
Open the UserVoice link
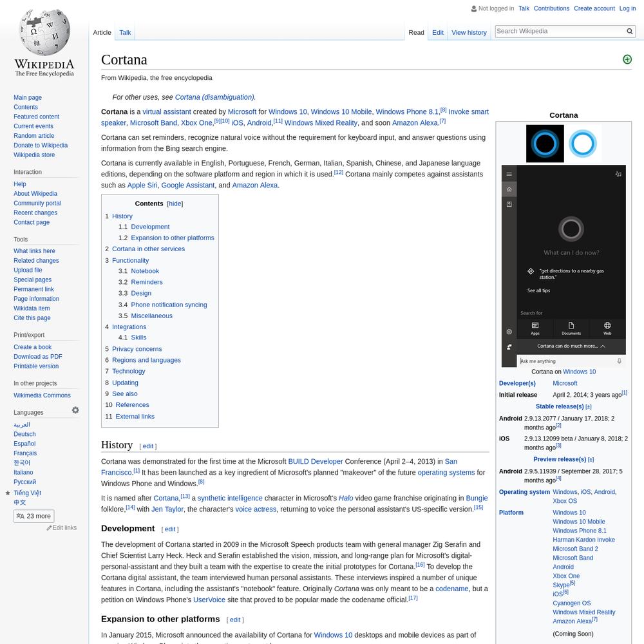pyautogui.click(x=209, y=600)
